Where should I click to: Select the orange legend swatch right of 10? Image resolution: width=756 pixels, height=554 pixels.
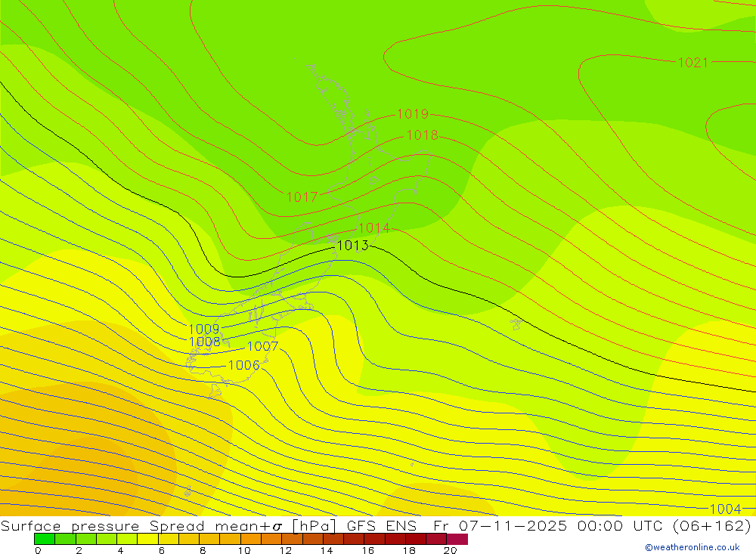point(251,539)
